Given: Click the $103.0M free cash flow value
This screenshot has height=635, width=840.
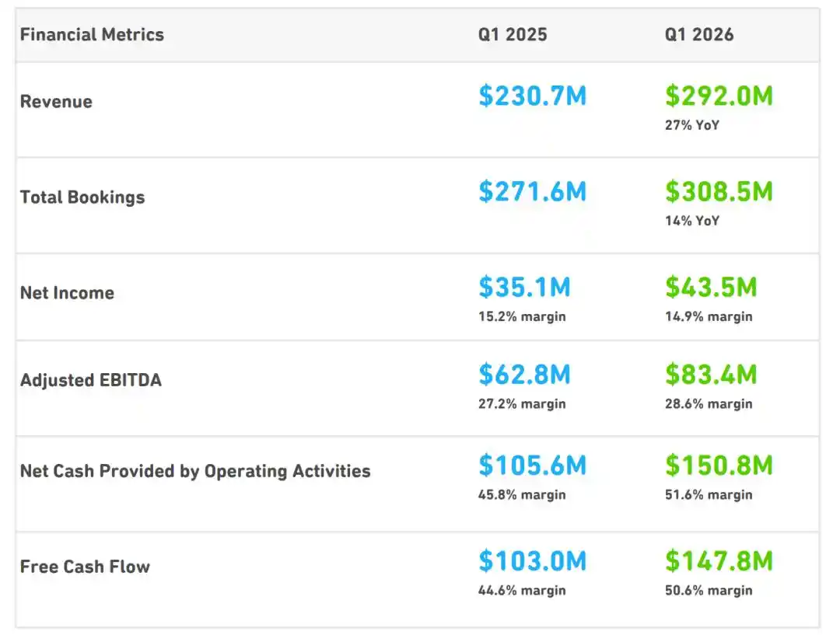Looking at the screenshot, I should pyautogui.click(x=533, y=562).
